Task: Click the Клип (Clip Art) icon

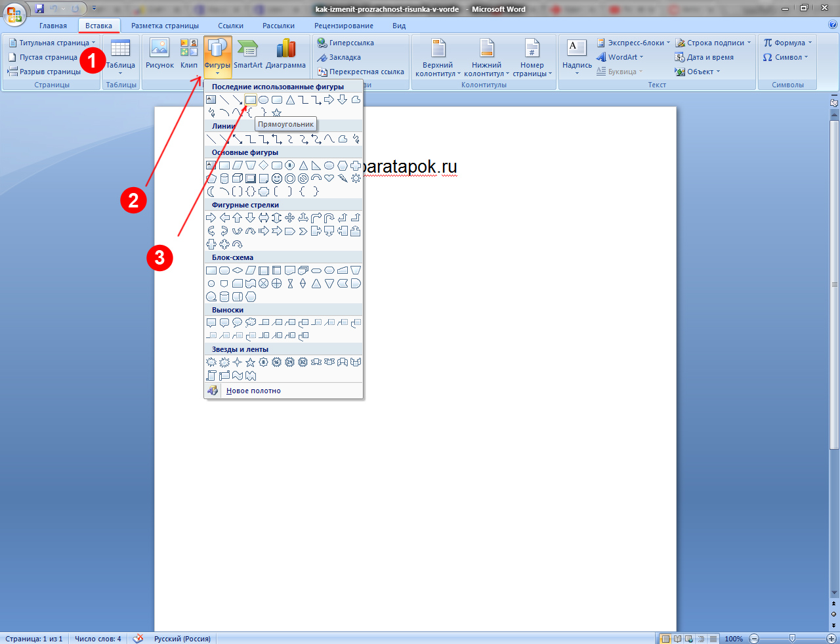Action: [189, 54]
